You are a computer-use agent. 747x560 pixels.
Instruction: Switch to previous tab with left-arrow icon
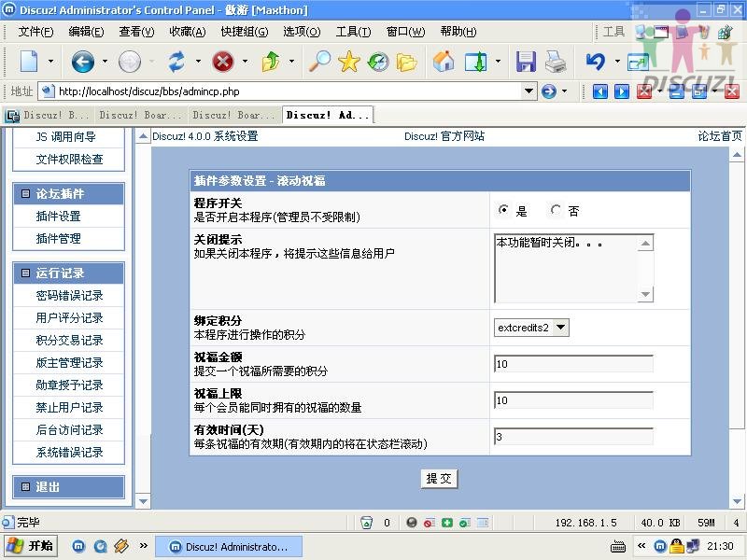600,91
